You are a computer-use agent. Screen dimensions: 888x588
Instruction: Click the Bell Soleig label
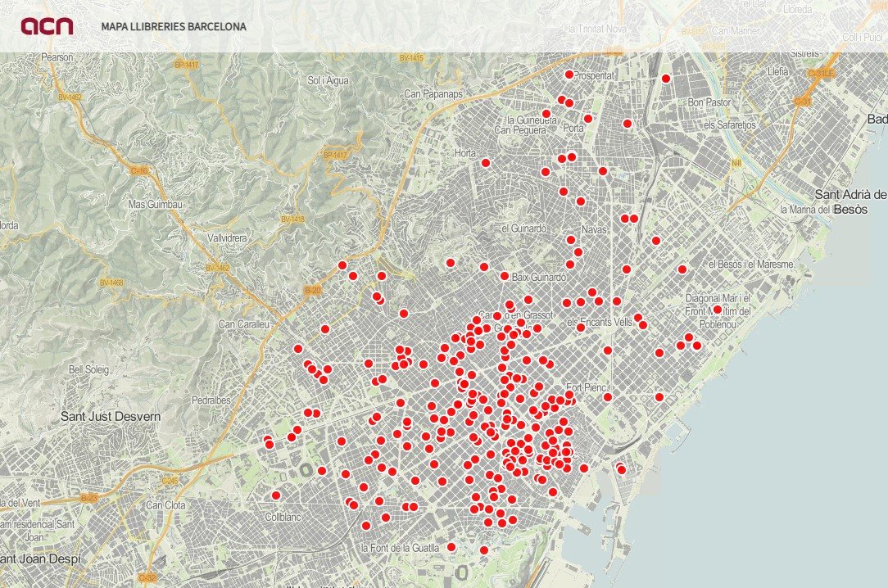coord(89,369)
